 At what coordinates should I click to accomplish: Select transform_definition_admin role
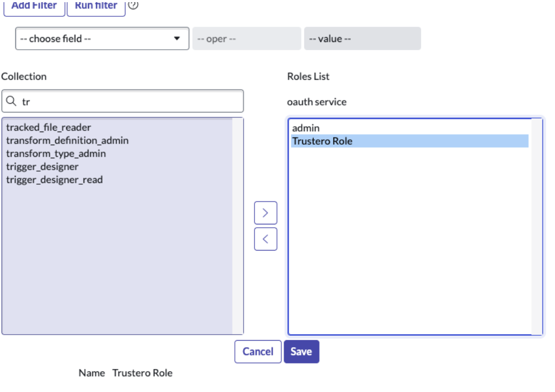[x=67, y=141]
